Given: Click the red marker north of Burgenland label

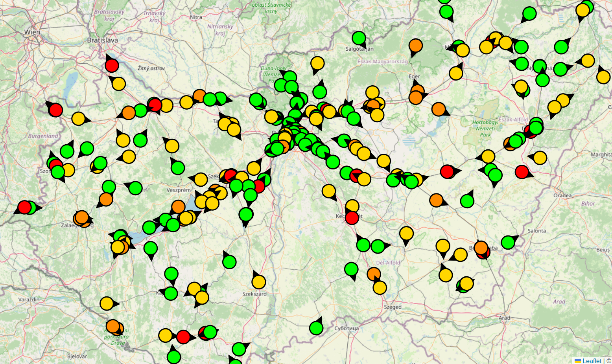Looking at the screenshot, I should (56, 110).
